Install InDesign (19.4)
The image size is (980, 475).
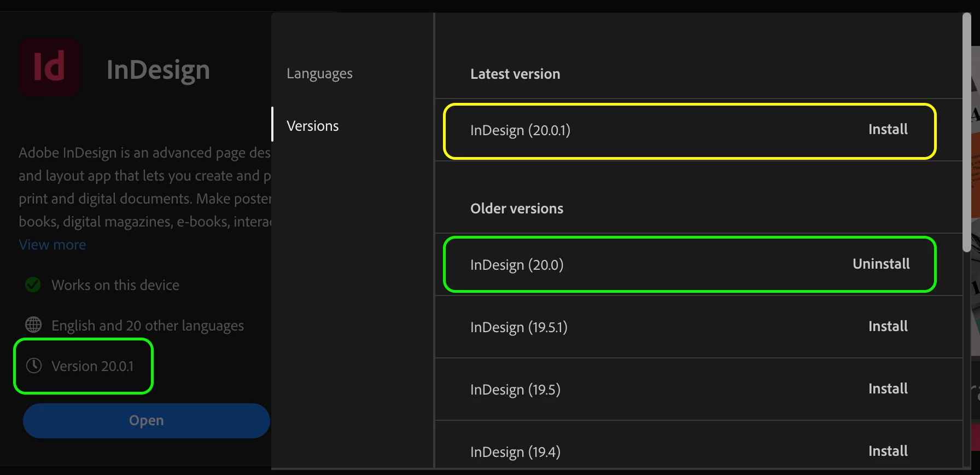pos(888,451)
